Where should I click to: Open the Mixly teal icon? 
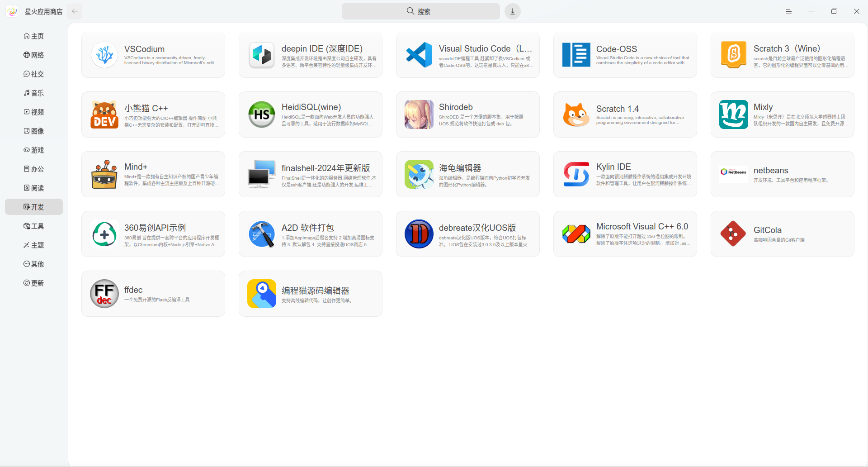(734, 114)
